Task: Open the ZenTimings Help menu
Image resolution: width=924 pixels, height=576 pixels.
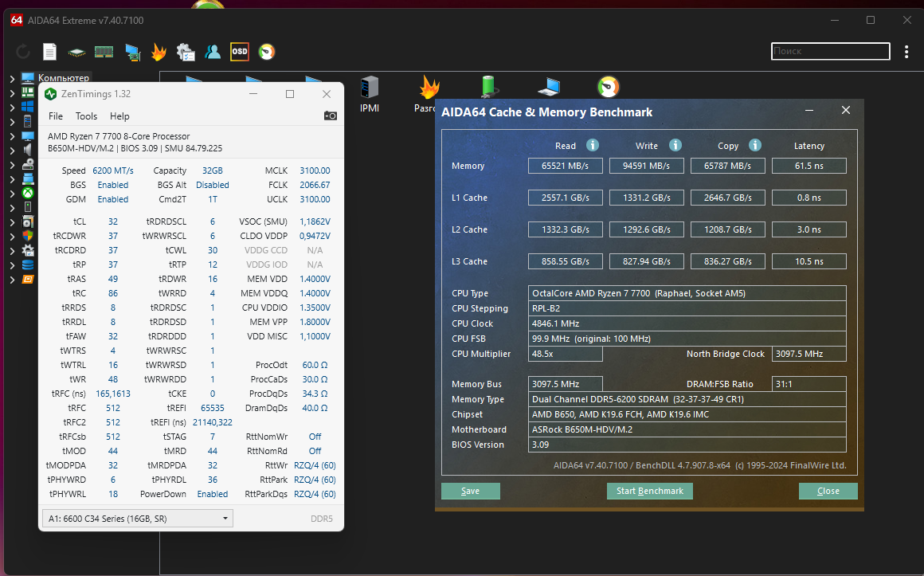Action: point(119,116)
